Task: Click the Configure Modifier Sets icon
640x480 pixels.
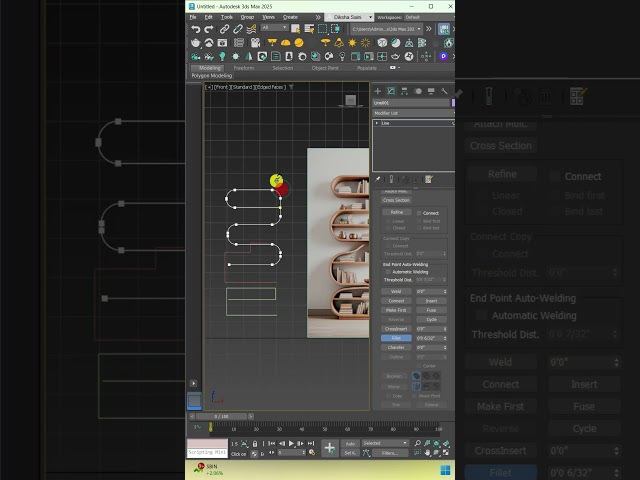Action: pos(429,179)
